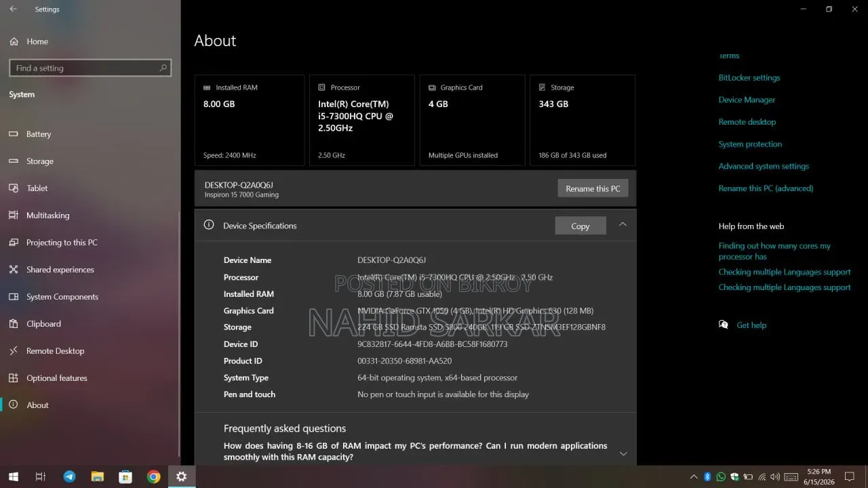Open the touch keyboard from the tray
The image size is (868, 488).
tap(791, 477)
